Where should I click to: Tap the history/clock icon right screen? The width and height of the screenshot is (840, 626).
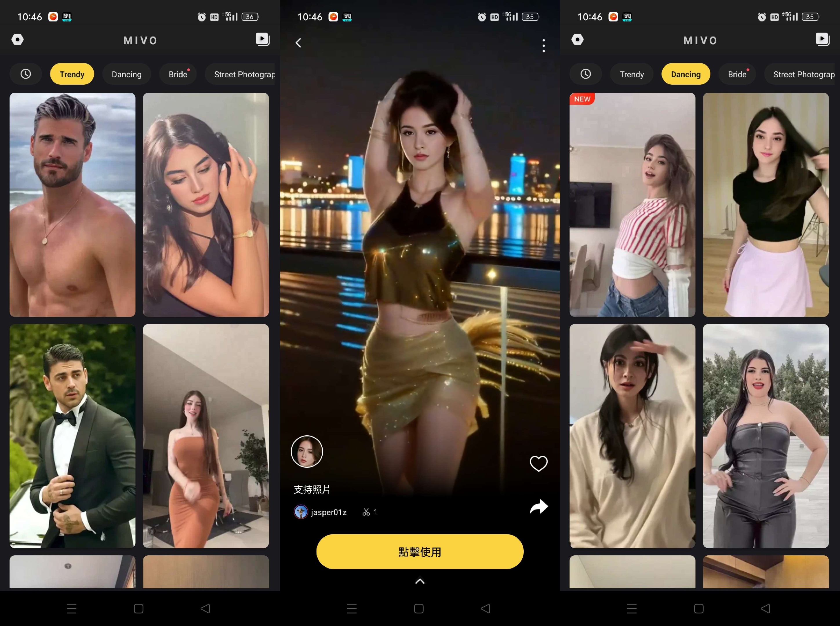click(583, 74)
